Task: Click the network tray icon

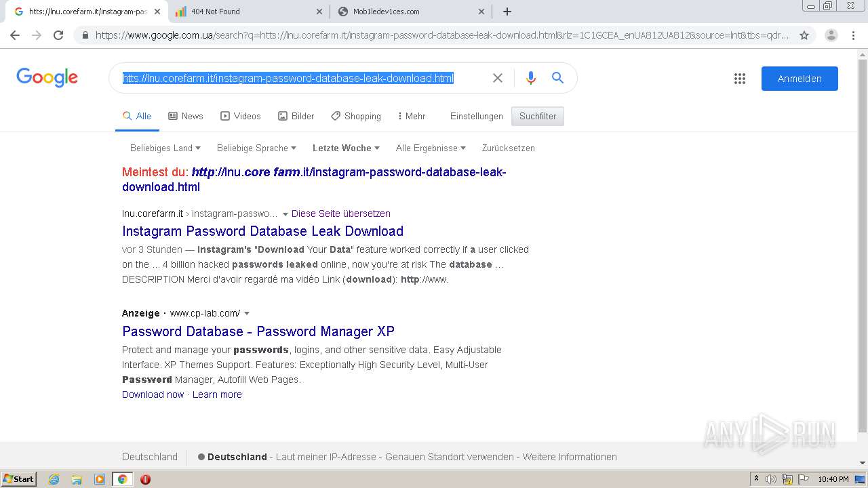Action: (x=787, y=479)
